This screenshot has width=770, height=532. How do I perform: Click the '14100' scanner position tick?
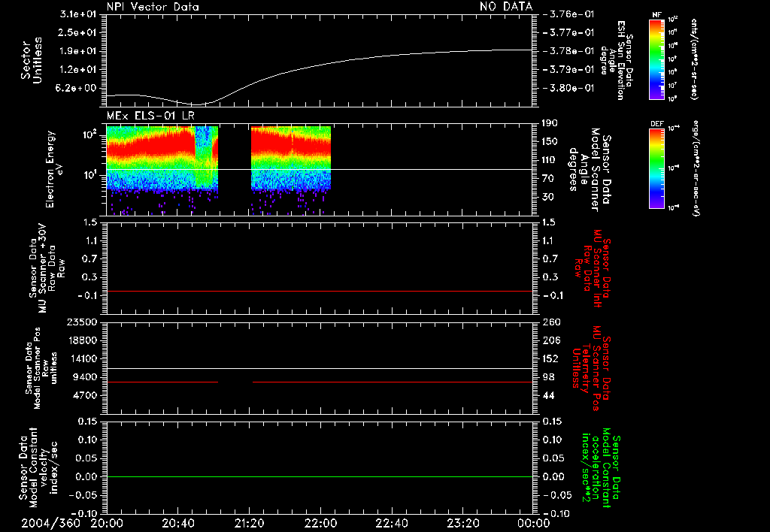(82, 358)
